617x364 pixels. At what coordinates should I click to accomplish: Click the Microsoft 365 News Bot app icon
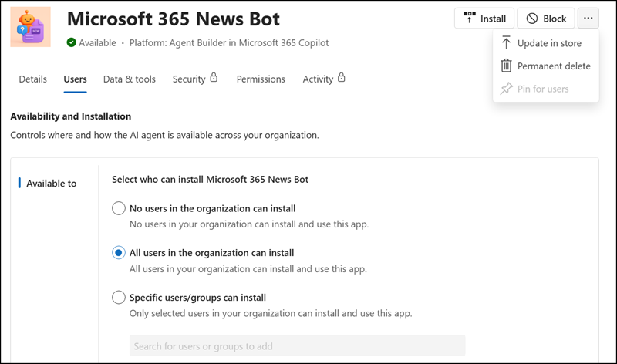click(x=30, y=27)
